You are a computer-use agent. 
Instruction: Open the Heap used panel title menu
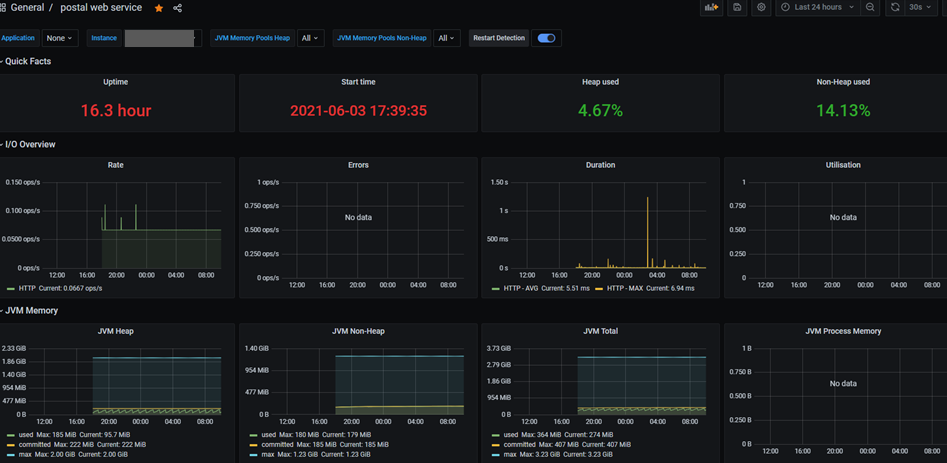tap(600, 82)
